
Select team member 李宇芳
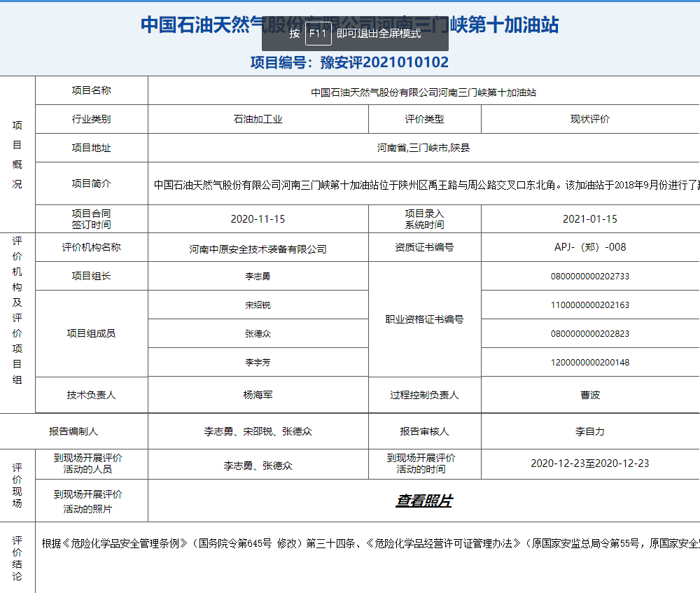pos(258,363)
